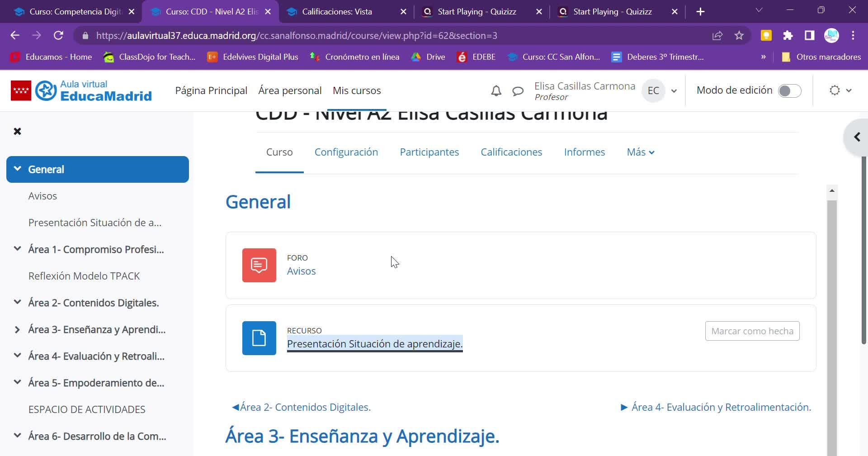Open Cronómetro en línea bookmark
Image resolution: width=868 pixels, height=456 pixels.
point(354,57)
